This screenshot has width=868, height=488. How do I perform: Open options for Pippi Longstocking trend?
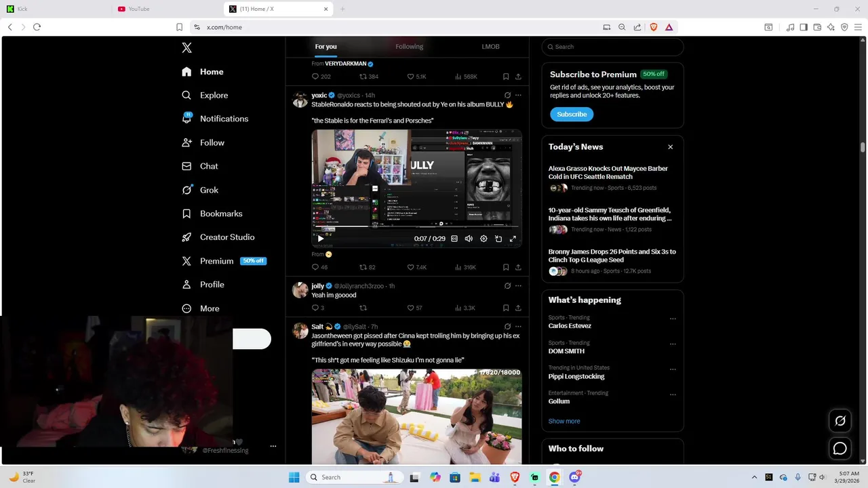(673, 369)
